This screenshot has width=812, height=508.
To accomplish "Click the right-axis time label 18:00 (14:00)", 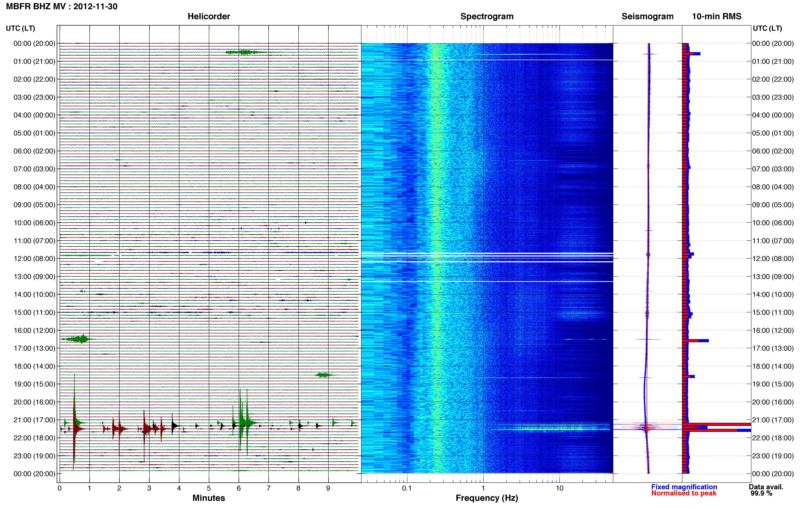I will [773, 366].
